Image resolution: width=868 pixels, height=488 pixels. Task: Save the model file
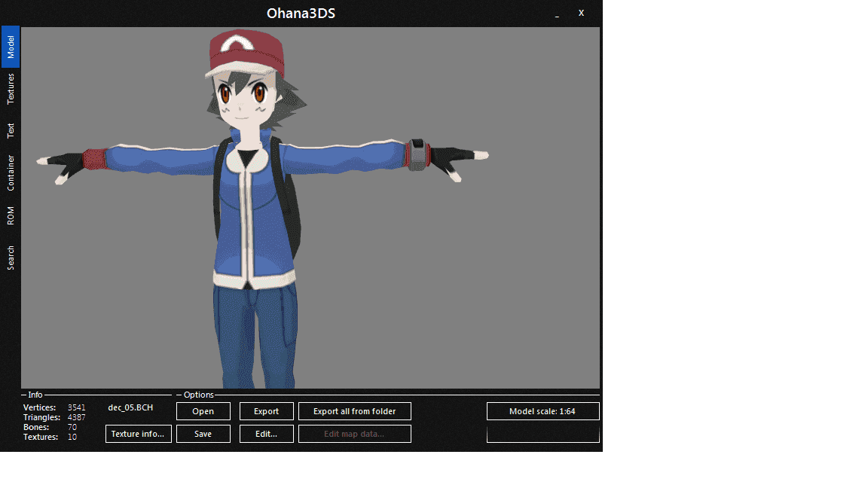click(x=203, y=434)
